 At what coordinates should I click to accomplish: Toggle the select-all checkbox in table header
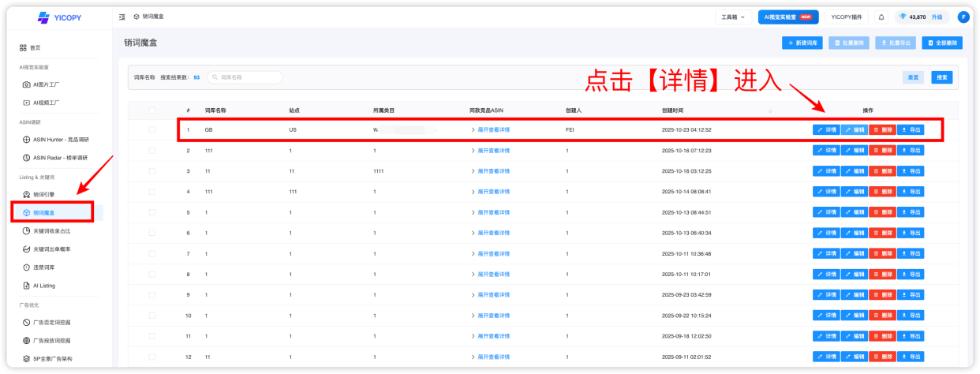[x=151, y=110]
